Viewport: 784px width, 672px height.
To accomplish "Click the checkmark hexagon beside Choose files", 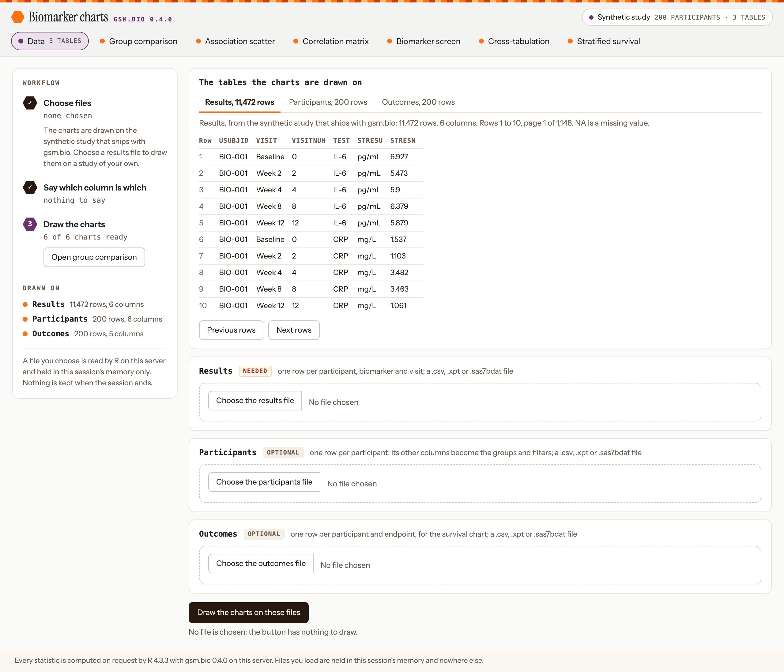I will [30, 103].
